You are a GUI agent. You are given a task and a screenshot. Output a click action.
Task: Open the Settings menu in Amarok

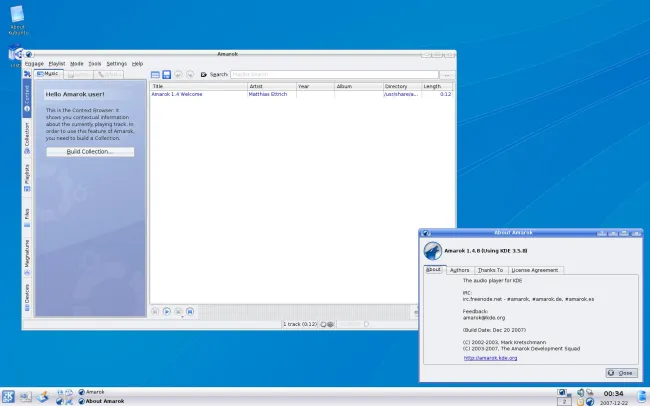point(116,64)
